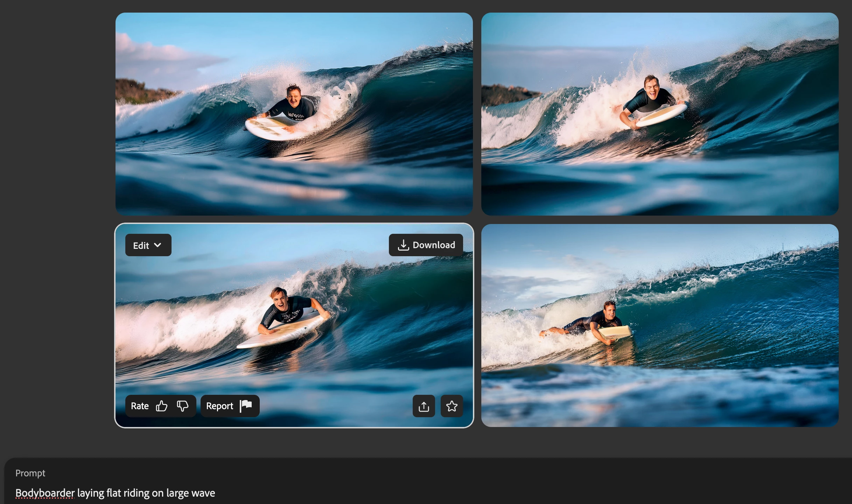Click the share export icon
The height and width of the screenshot is (504, 852).
(424, 406)
